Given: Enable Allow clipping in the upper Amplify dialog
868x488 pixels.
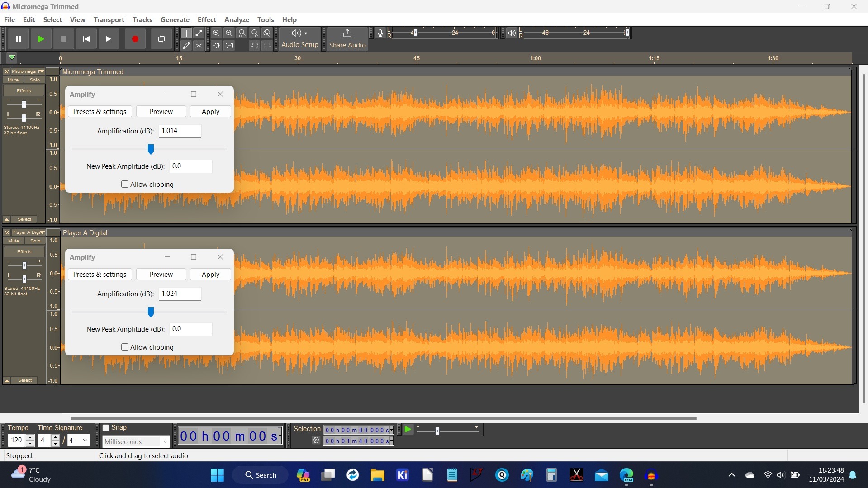Looking at the screenshot, I should pyautogui.click(x=125, y=184).
